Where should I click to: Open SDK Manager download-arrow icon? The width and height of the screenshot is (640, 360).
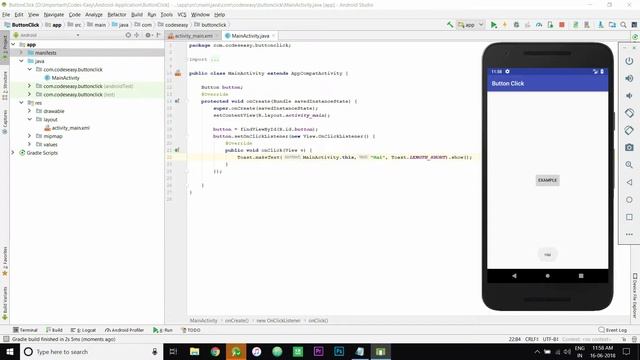[600, 25]
